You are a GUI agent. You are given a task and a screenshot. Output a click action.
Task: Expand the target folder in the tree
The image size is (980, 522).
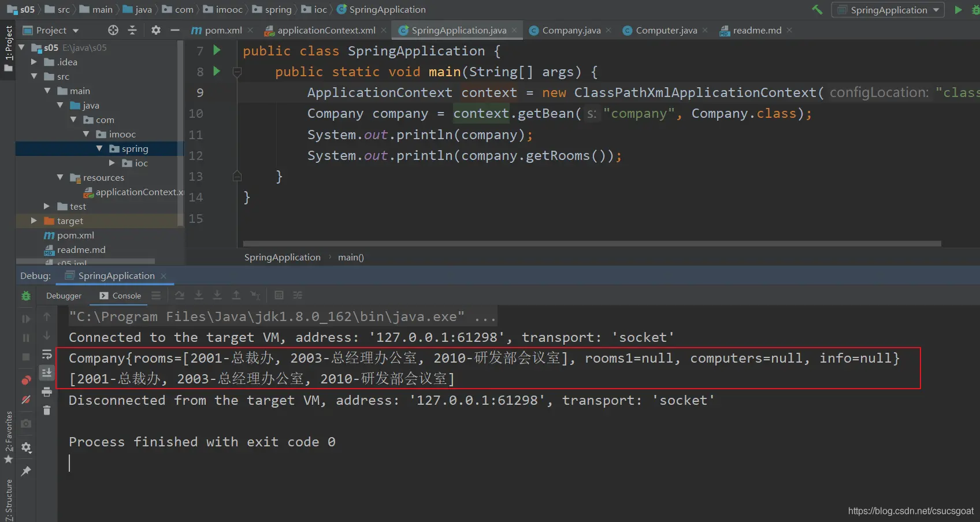[x=34, y=221]
